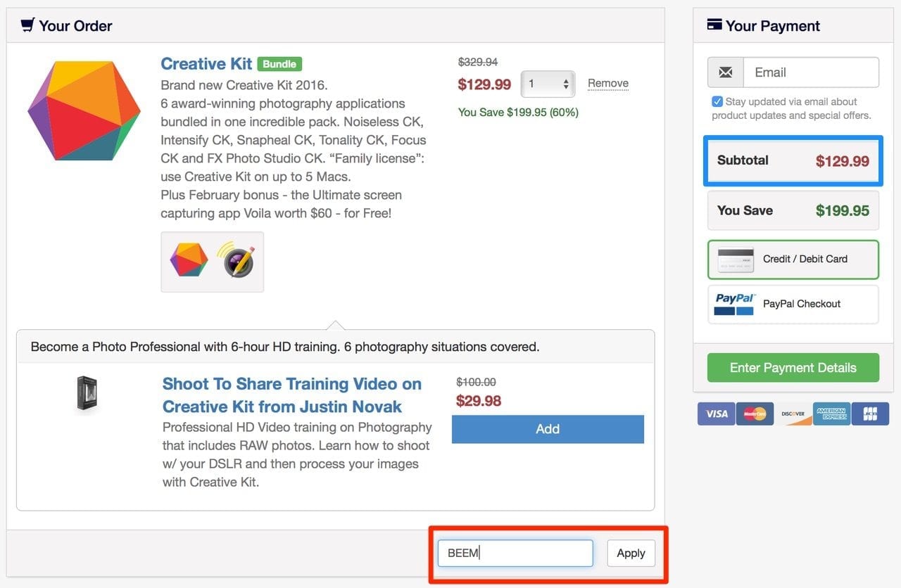
Task: Uncheck Stay updated via email checkbox
Action: coord(717,101)
